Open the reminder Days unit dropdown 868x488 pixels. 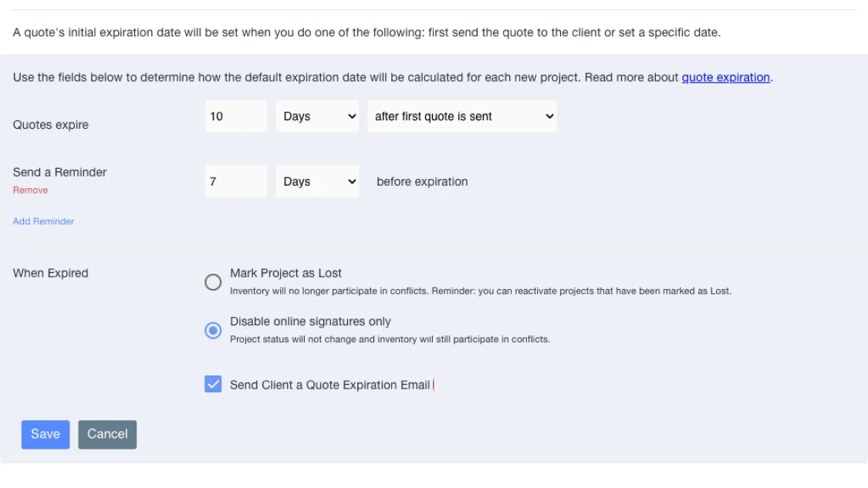[x=317, y=182]
